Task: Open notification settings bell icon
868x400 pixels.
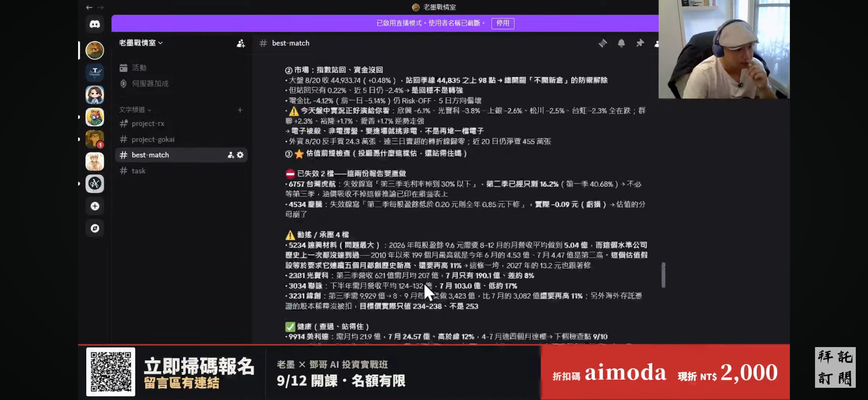Action: (x=621, y=43)
